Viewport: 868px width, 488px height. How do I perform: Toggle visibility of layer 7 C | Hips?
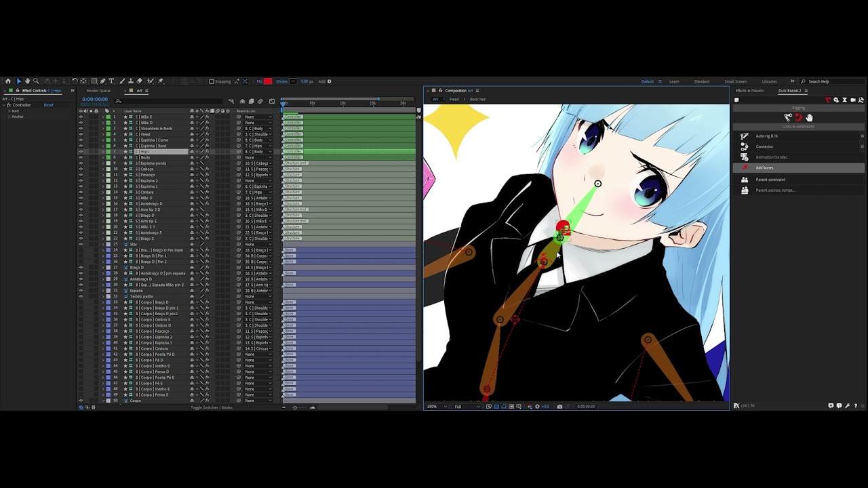click(81, 152)
